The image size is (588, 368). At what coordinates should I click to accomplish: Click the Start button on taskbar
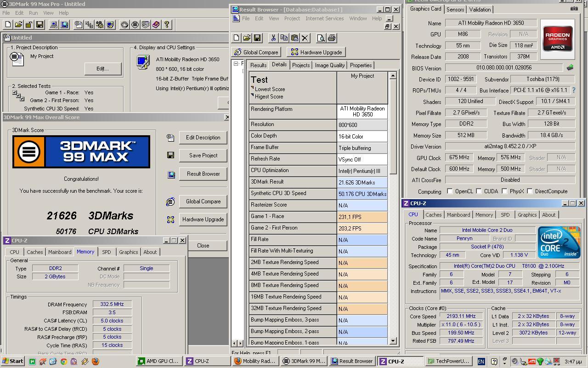click(x=12, y=361)
